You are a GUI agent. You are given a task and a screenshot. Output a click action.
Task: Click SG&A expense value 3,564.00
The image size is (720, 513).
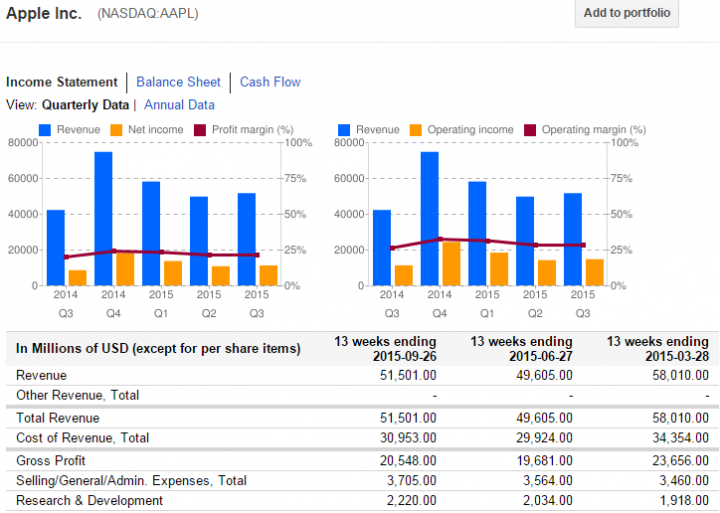[548, 480]
